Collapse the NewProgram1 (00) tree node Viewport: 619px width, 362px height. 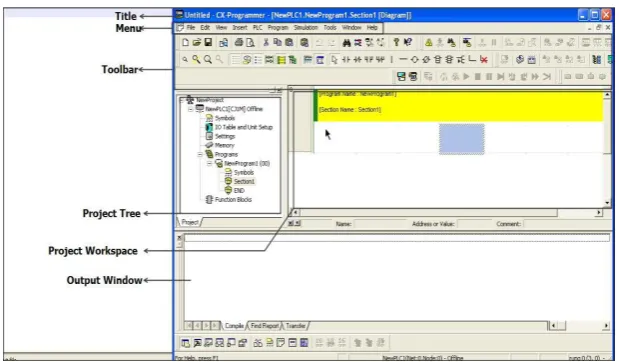210,163
